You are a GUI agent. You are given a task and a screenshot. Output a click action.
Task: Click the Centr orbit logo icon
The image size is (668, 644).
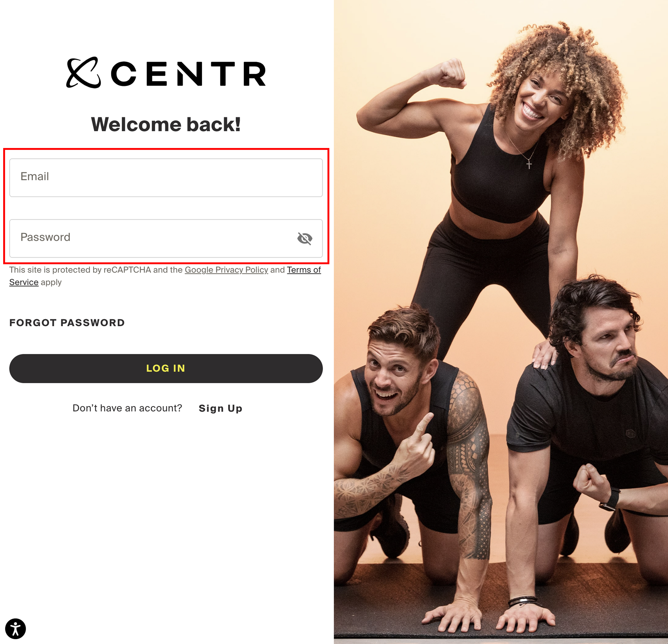(84, 73)
